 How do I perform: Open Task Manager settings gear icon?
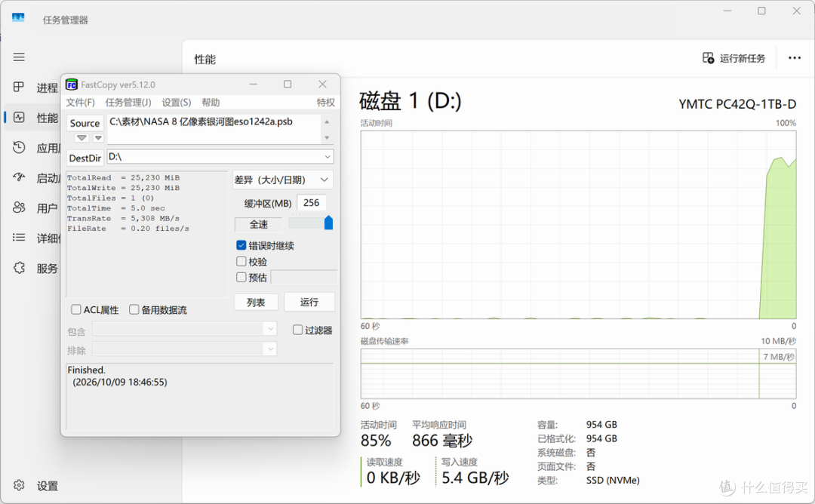pos(19,485)
